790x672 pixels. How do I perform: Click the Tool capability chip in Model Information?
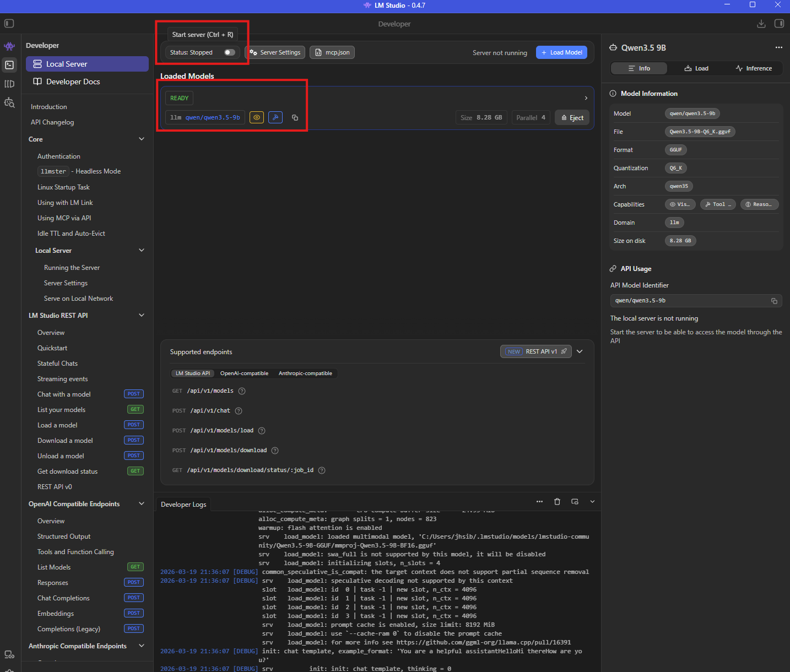click(x=718, y=204)
